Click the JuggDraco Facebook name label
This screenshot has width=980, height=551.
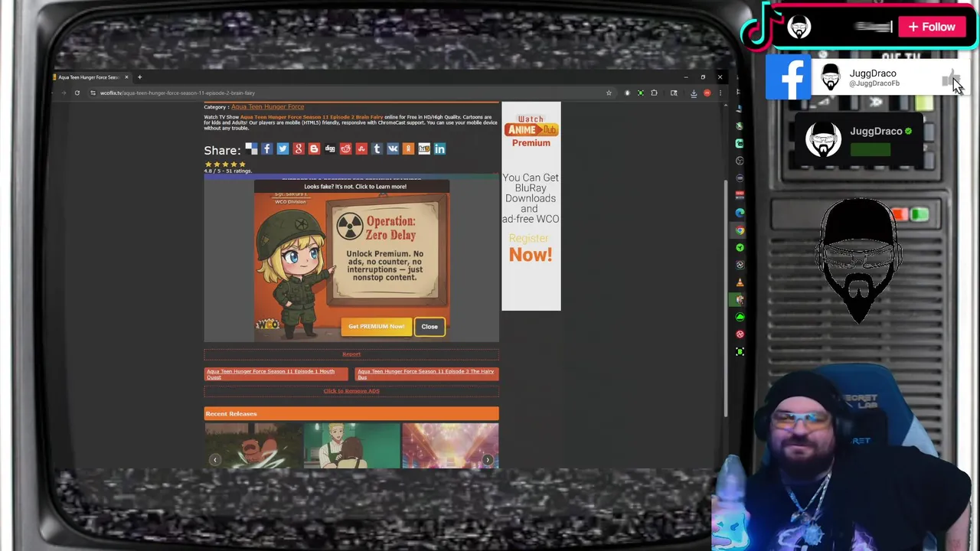click(873, 73)
